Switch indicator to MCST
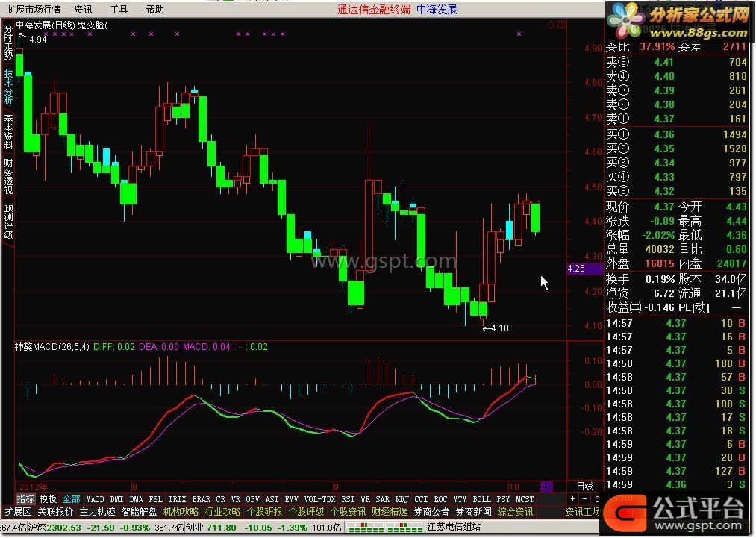Viewport: 756px width, 538px height. [525, 499]
